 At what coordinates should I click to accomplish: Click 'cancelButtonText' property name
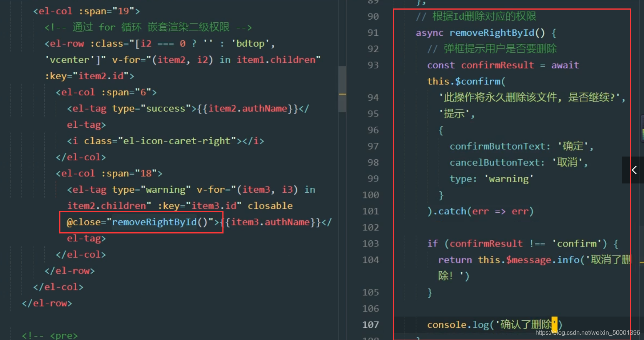pyautogui.click(x=495, y=162)
